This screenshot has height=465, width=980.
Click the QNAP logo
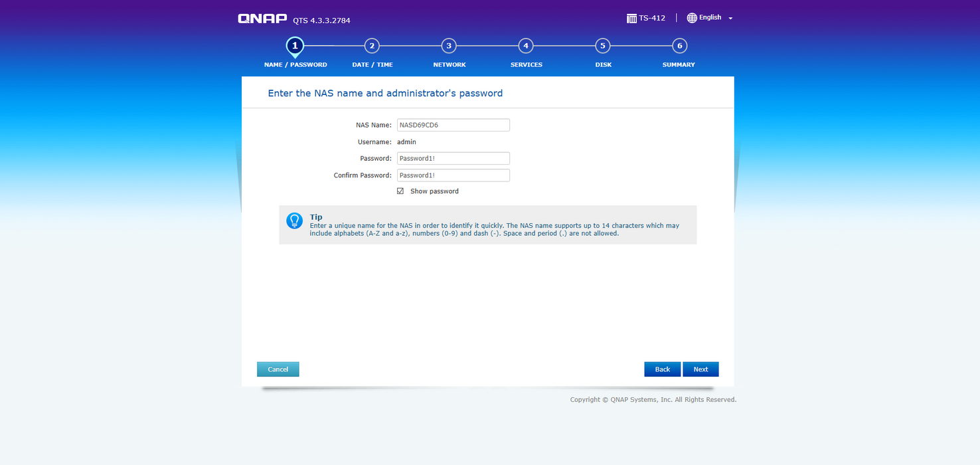262,19
